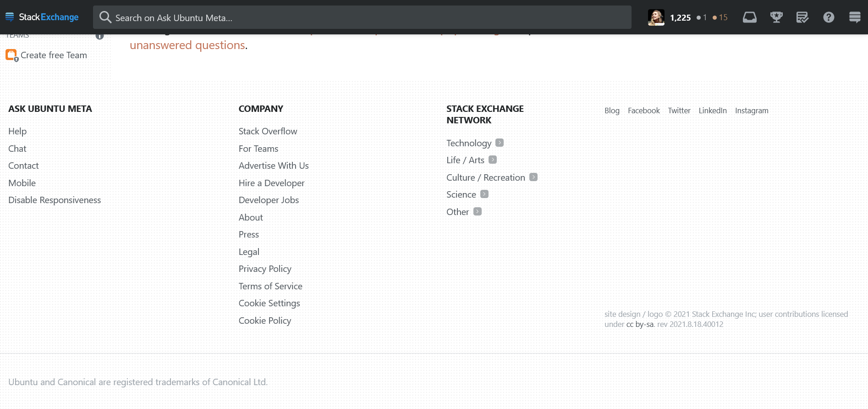Open the Life / Arts category

pos(465,160)
